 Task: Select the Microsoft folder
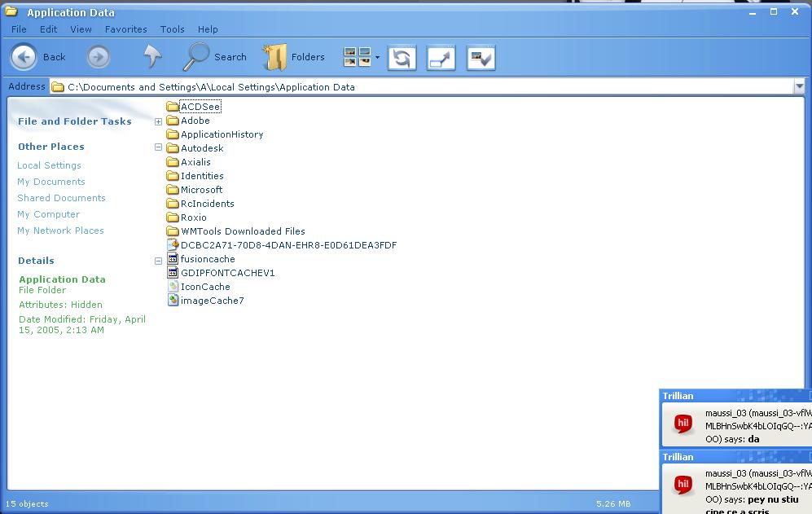(x=201, y=190)
